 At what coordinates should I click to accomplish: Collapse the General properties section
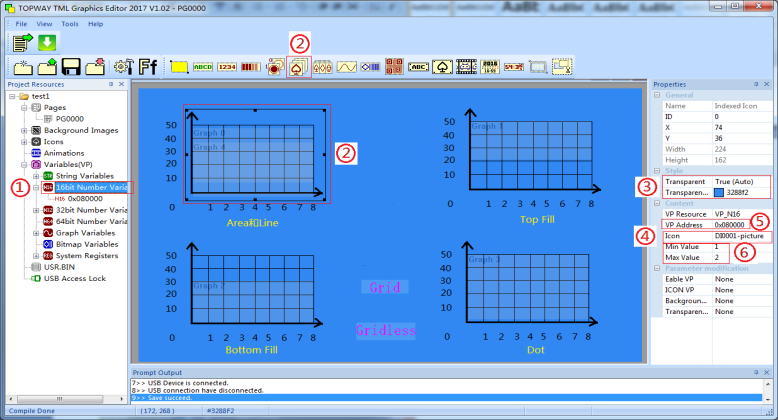click(x=657, y=95)
